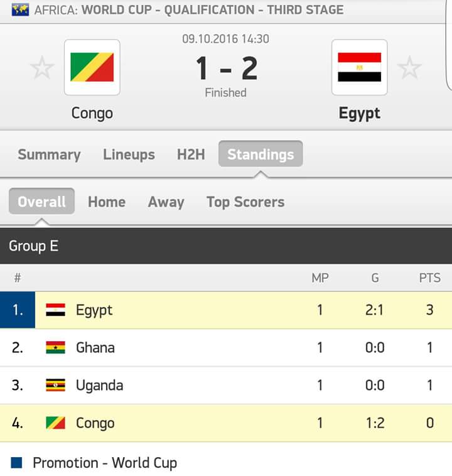
Task: Open World Cup Qualification Third Stage link
Action: (x=212, y=9)
